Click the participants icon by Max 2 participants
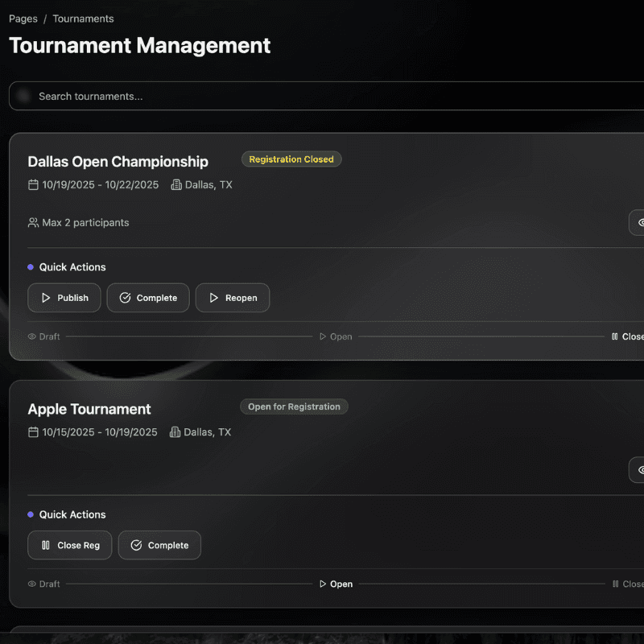The width and height of the screenshot is (644, 644). [x=33, y=223]
